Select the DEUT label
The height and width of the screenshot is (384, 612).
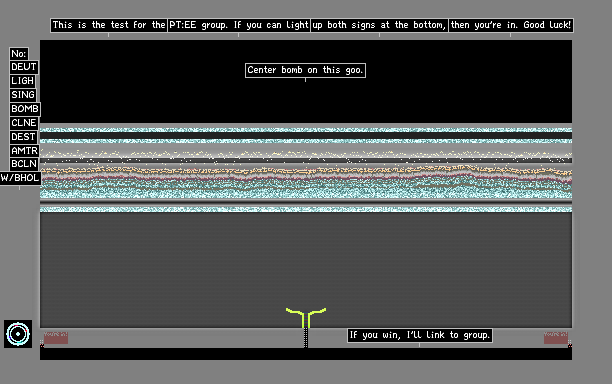24,67
